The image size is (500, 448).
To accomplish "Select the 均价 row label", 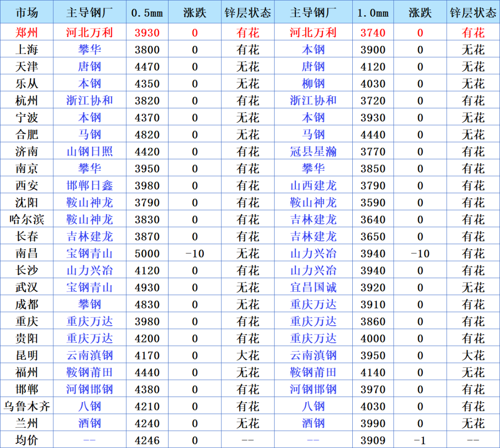I will 27,440.
